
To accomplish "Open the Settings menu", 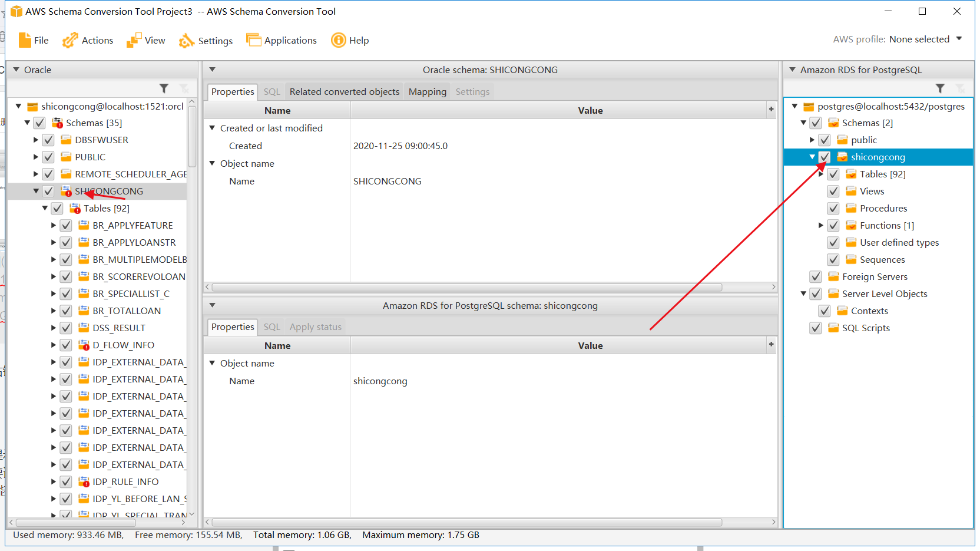I will pos(206,40).
